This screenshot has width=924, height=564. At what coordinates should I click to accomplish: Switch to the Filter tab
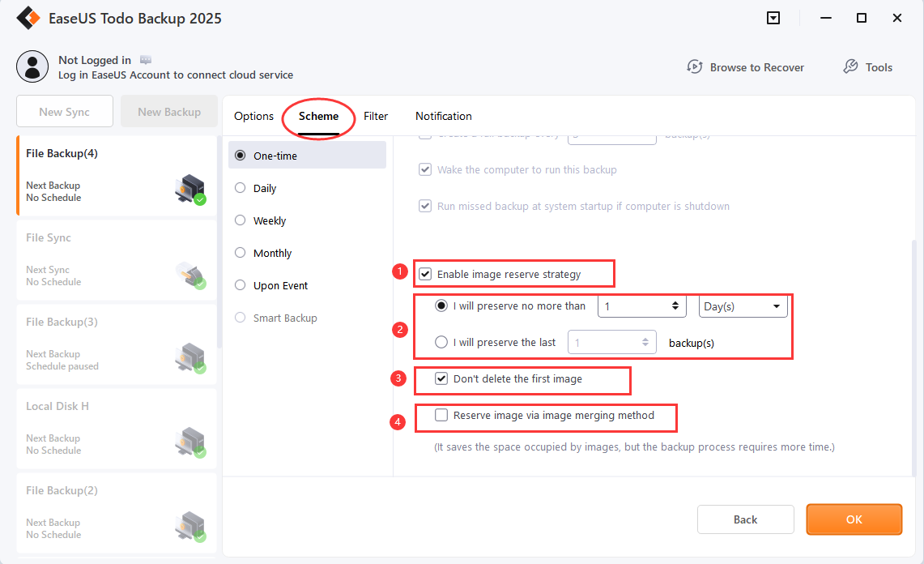376,116
